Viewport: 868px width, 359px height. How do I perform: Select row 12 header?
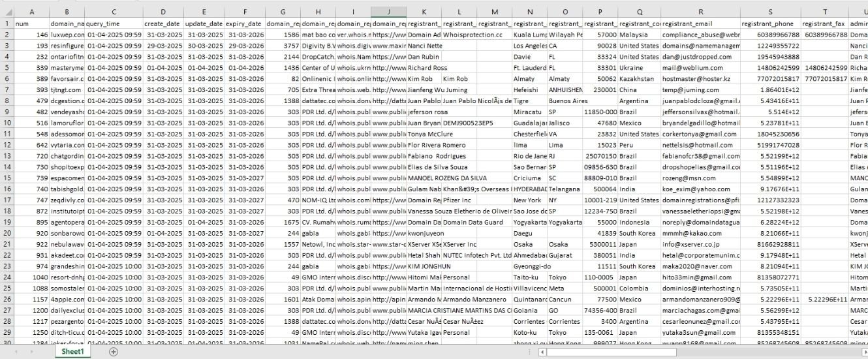(x=7, y=145)
